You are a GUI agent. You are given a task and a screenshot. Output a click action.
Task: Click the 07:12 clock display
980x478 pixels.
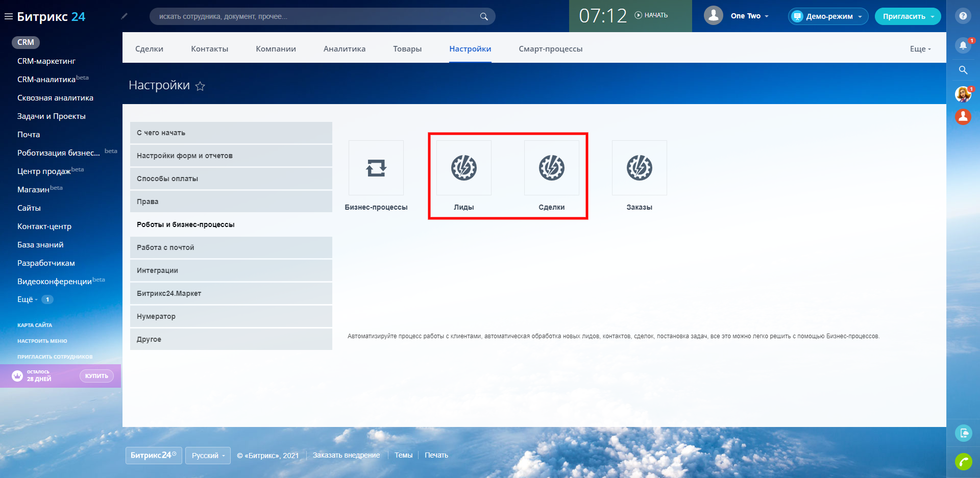tap(603, 16)
